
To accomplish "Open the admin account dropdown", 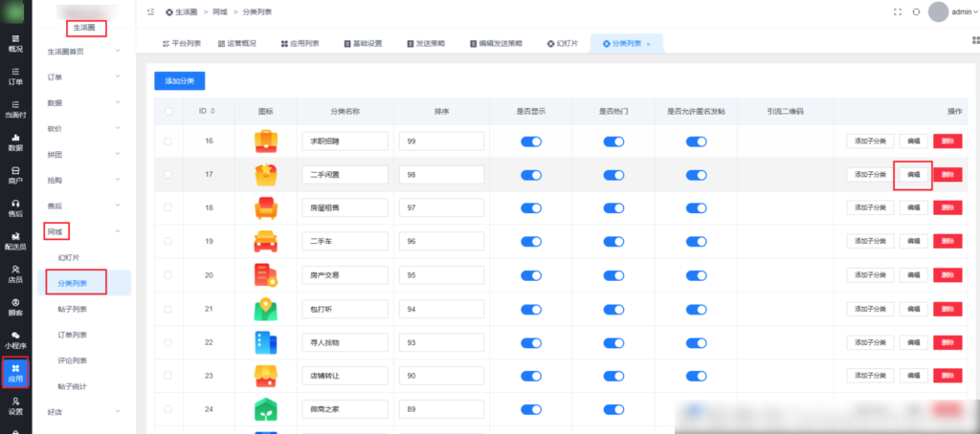I will (x=964, y=11).
